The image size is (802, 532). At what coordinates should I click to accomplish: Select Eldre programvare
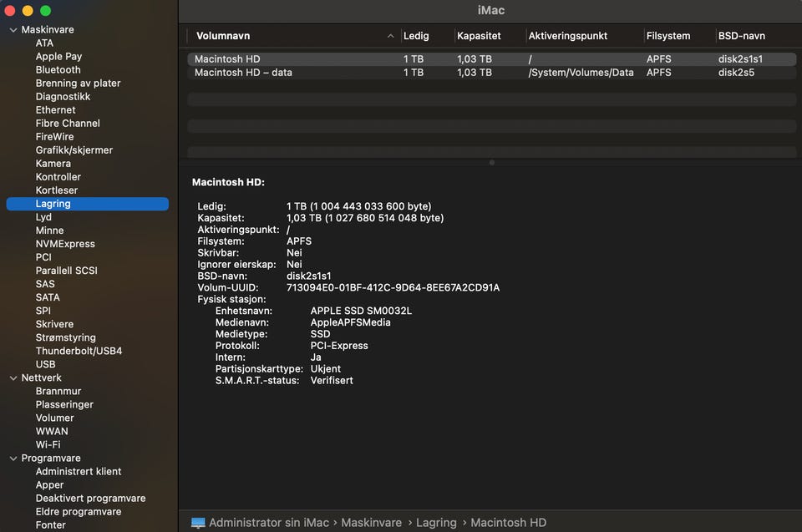79,511
